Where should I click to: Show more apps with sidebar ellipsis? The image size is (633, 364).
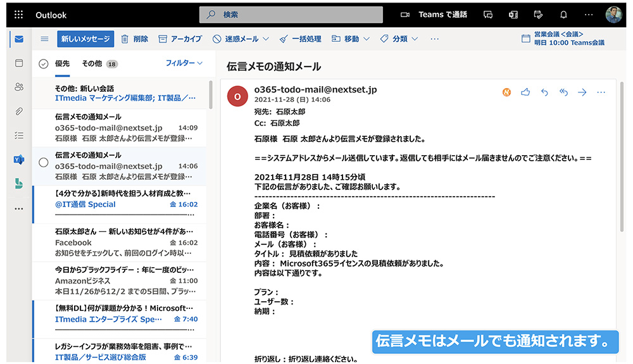pos(19,209)
